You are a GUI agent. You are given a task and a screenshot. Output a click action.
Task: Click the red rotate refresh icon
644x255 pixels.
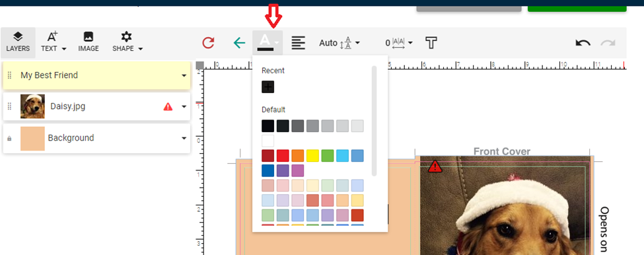208,43
